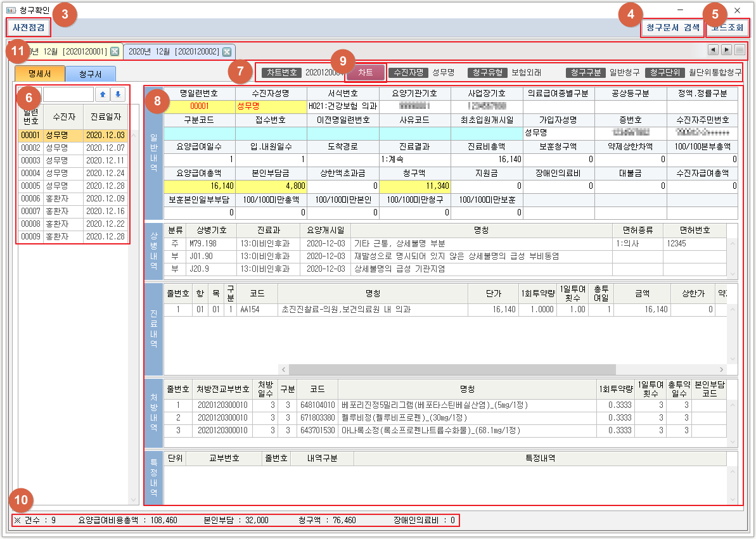Switch to the 청구서 tab

click(90, 74)
